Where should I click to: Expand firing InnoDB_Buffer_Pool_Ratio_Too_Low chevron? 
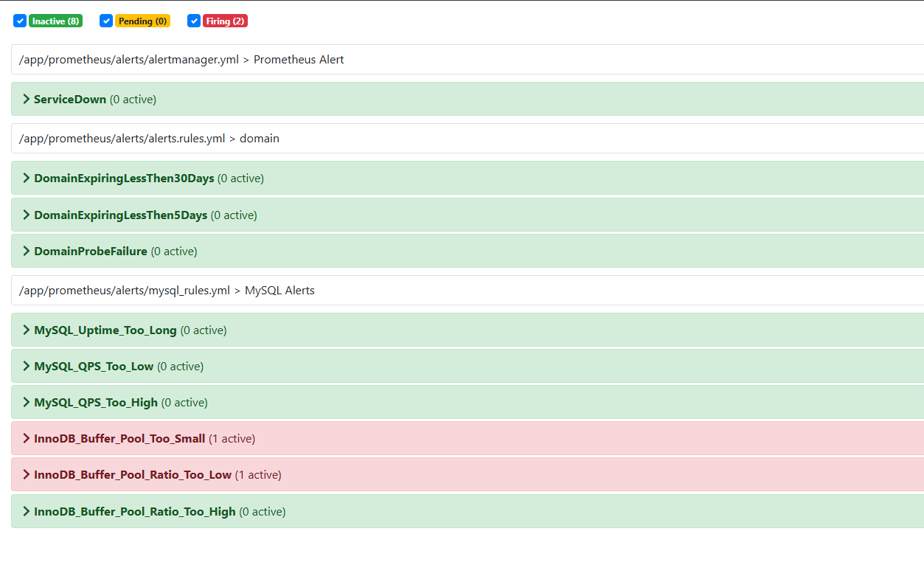pyautogui.click(x=27, y=474)
